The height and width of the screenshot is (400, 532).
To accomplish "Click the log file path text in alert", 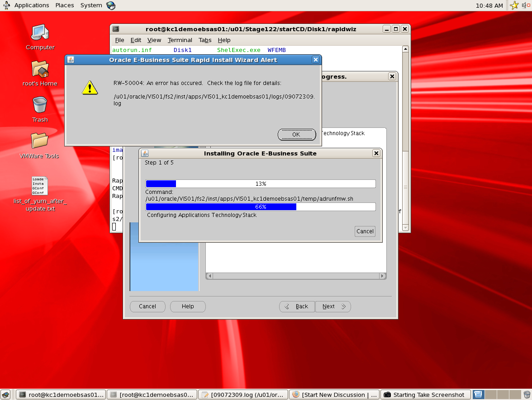I will click(x=214, y=99).
